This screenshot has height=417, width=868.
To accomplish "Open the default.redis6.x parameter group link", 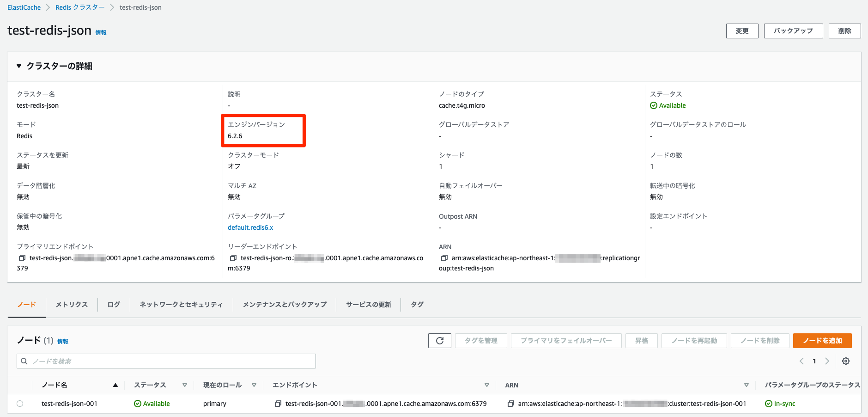I will pyautogui.click(x=250, y=227).
